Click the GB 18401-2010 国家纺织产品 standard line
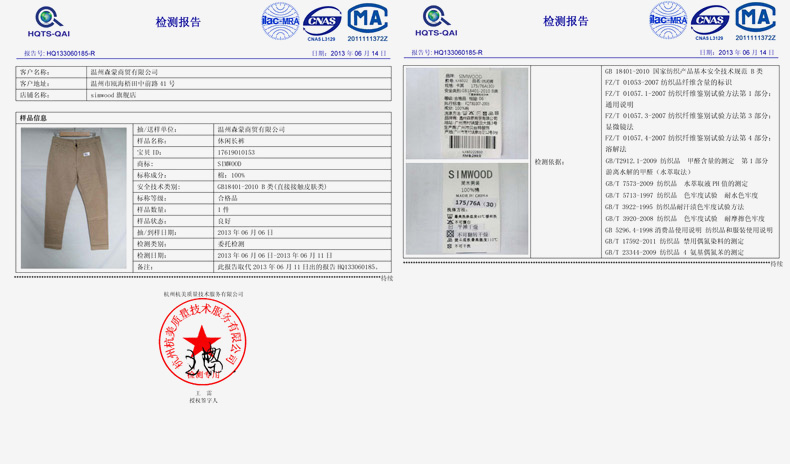 click(x=684, y=72)
